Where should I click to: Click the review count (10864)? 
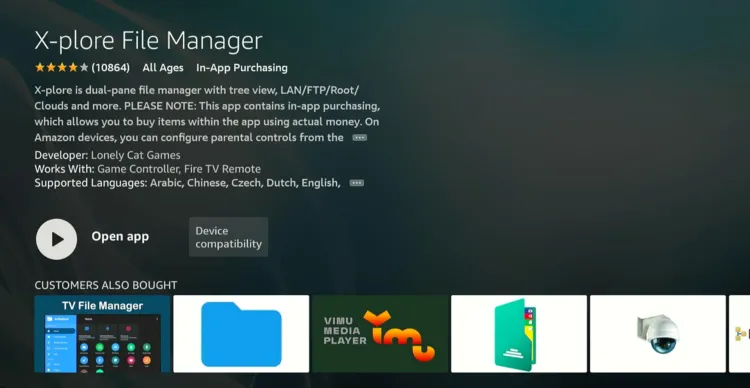click(110, 68)
